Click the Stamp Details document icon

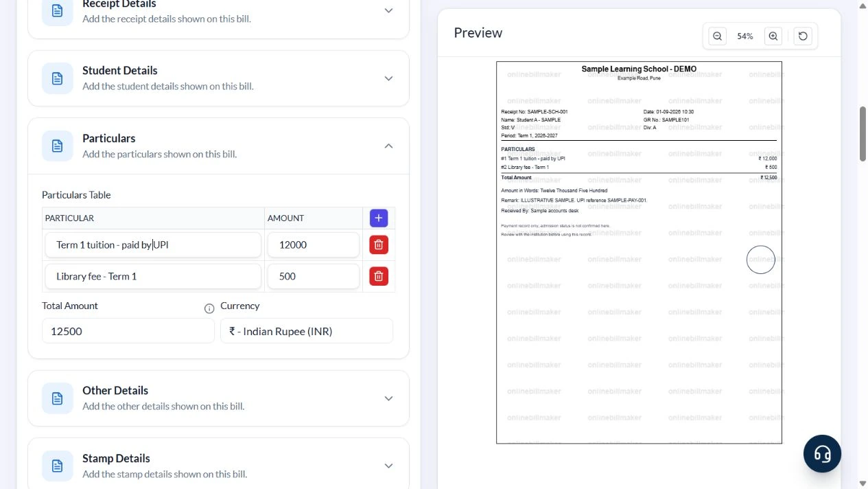pos(58,466)
